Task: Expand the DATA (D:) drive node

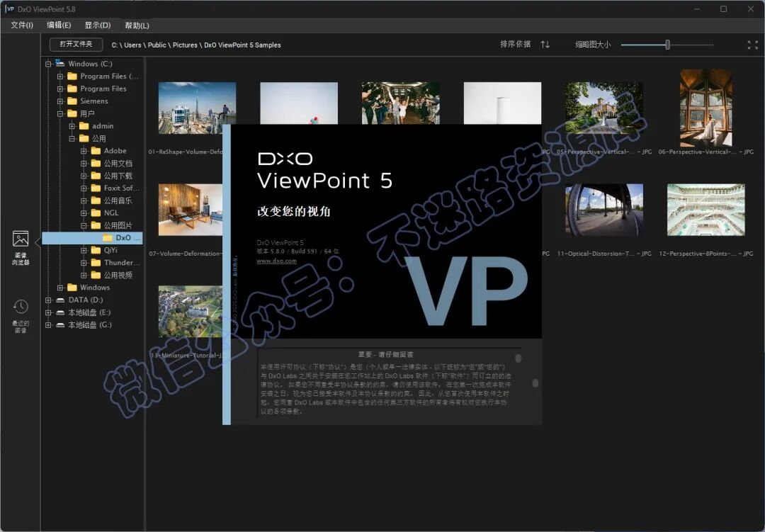Action: tap(48, 300)
